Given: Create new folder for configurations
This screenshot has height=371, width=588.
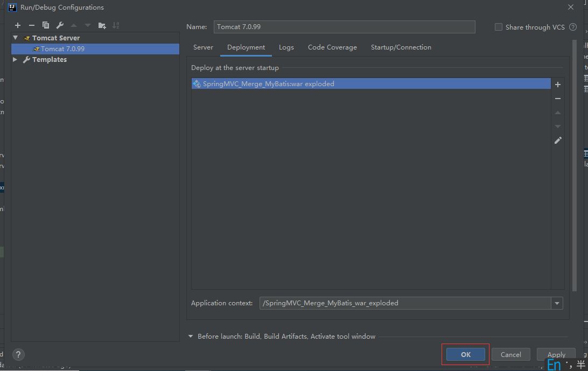Looking at the screenshot, I should point(102,25).
